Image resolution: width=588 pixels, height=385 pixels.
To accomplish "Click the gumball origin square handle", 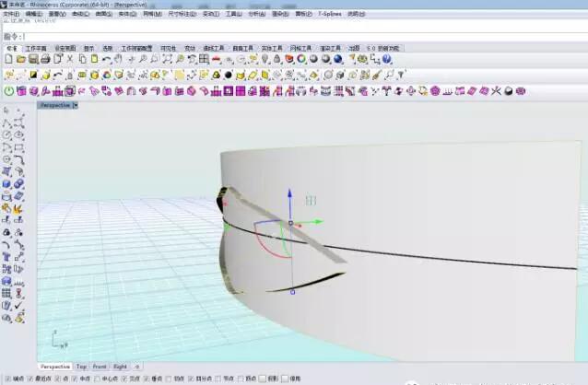I will tap(290, 223).
